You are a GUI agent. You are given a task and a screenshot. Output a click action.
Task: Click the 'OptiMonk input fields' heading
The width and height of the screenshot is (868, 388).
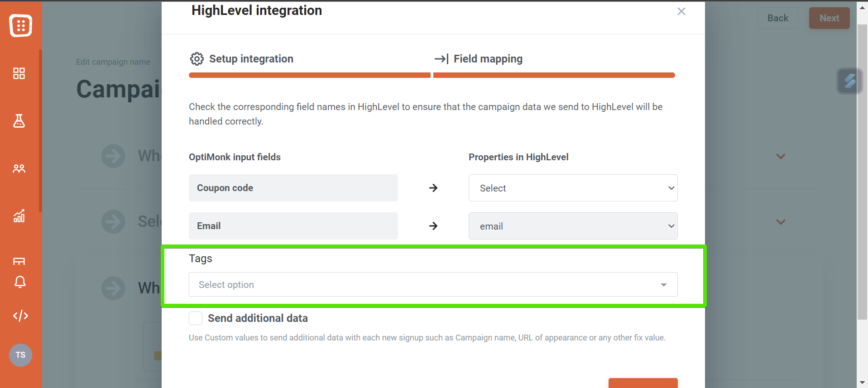[235, 157]
